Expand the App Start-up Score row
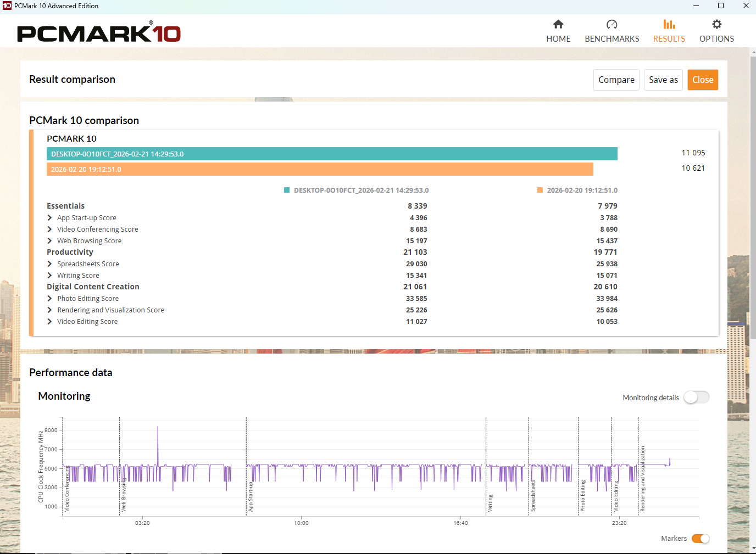 49,218
